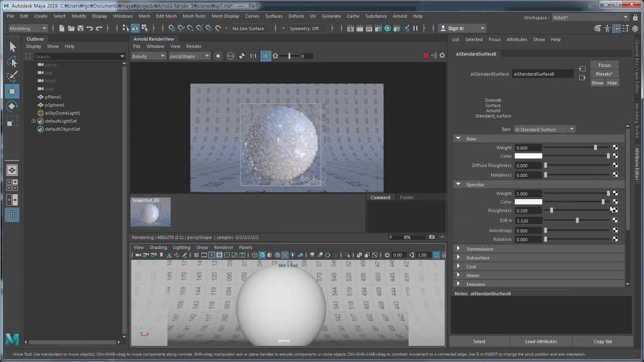Screen dimensions: 644x362
Task: Open the Modeling menu set dropdown
Action: tap(28, 28)
